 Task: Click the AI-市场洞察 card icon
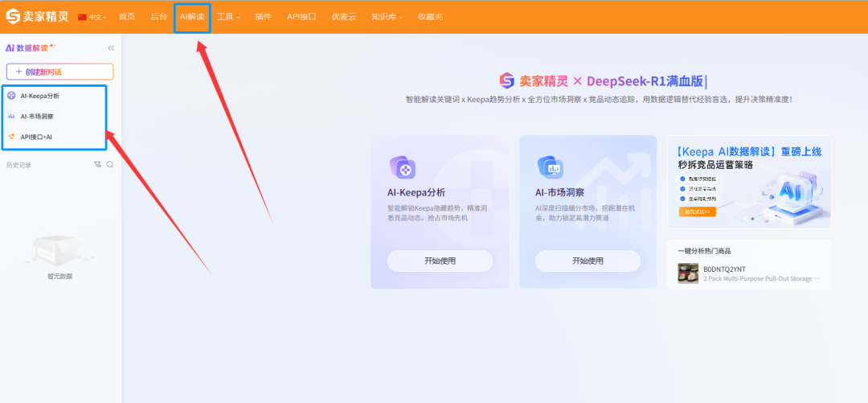pos(551,167)
